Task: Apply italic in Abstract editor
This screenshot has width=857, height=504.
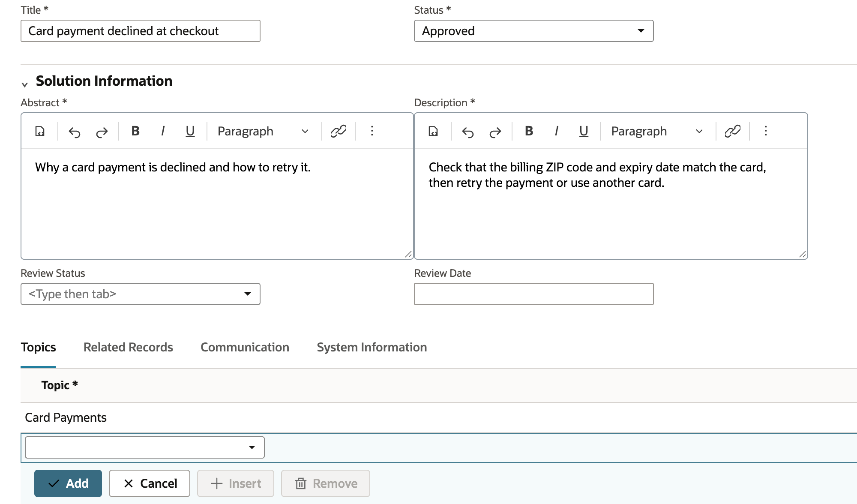Action: pyautogui.click(x=163, y=131)
